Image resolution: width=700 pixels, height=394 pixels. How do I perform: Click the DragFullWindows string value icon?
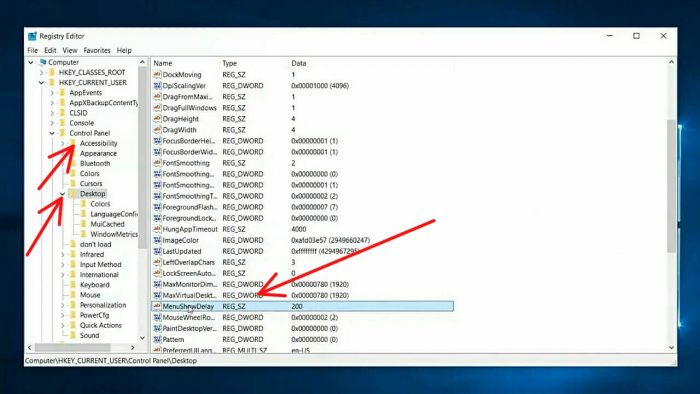click(x=157, y=108)
